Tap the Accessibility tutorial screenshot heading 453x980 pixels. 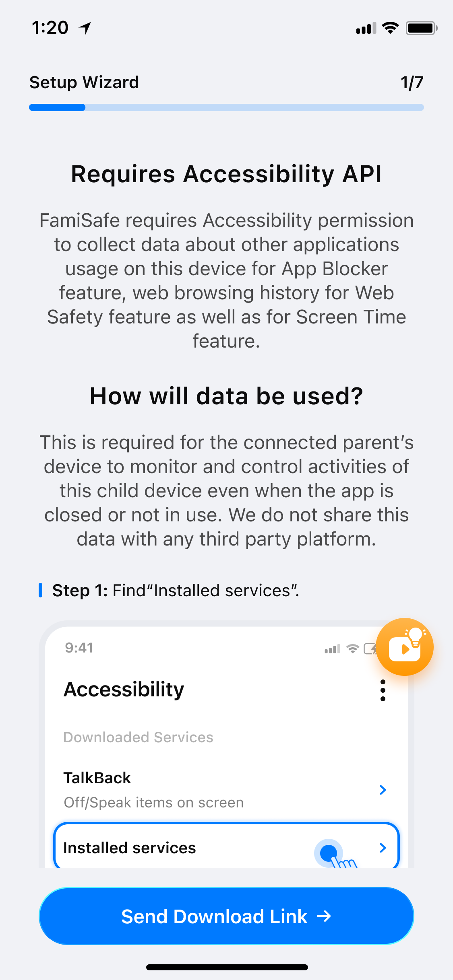pos(124,690)
